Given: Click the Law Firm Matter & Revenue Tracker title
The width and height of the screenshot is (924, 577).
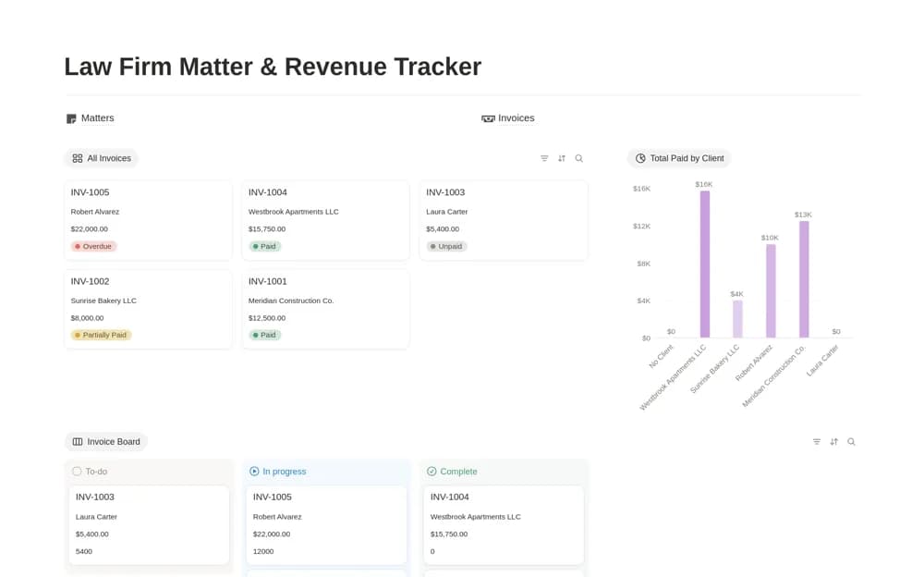Looking at the screenshot, I should pyautogui.click(x=273, y=67).
